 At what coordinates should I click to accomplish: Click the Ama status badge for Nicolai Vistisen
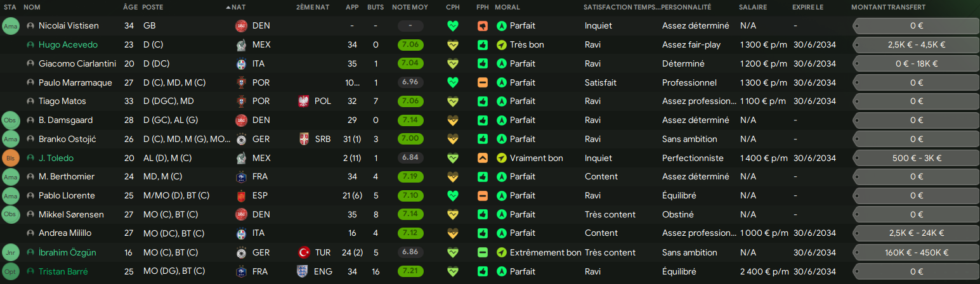coord(11,27)
